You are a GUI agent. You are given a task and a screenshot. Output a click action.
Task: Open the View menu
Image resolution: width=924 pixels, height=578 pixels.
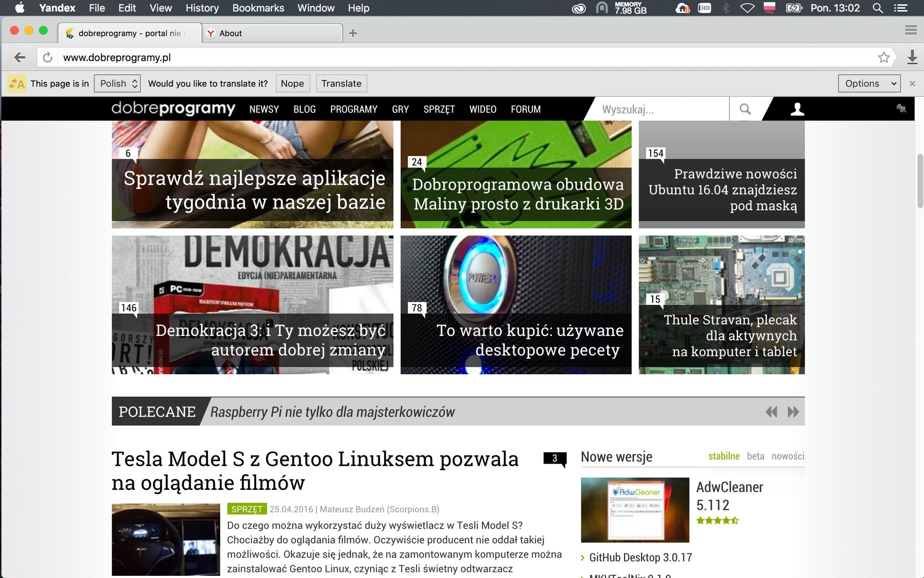pyautogui.click(x=161, y=8)
